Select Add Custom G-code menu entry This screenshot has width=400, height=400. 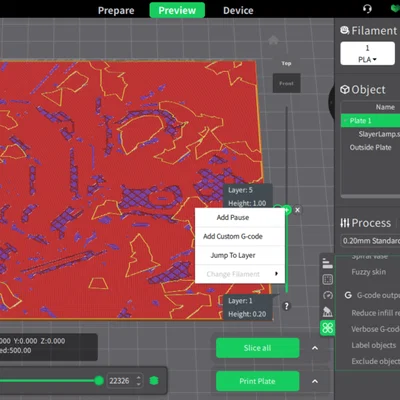233,236
